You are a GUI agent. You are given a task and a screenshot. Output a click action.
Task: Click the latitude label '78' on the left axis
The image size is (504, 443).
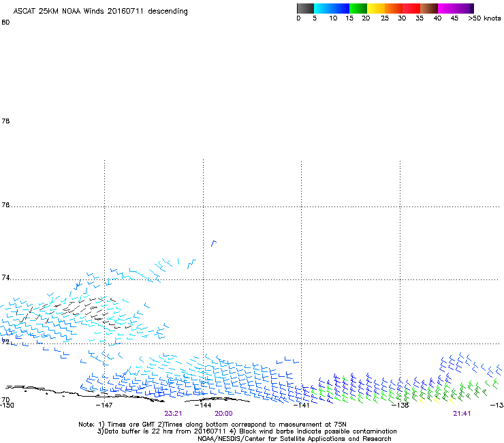[5, 121]
